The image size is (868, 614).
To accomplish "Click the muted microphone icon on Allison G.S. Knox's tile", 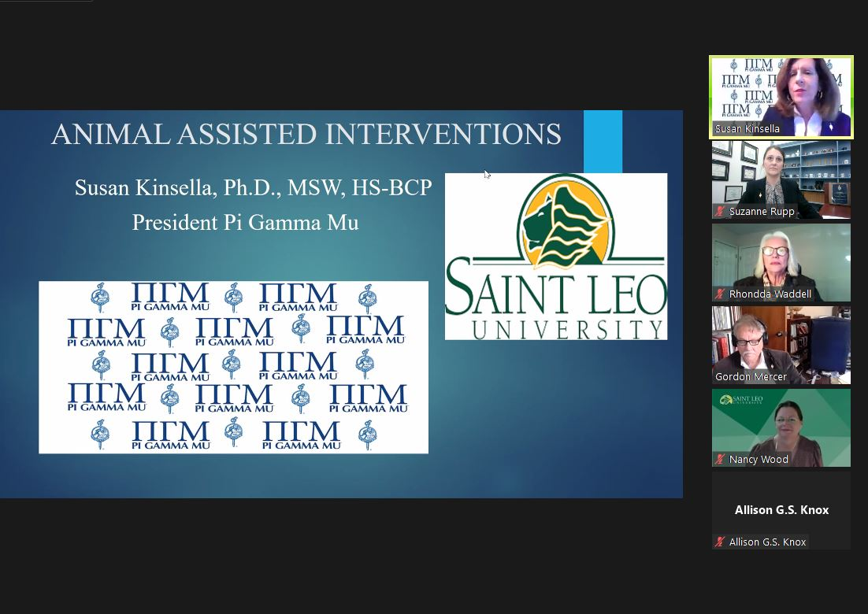I will click(718, 542).
